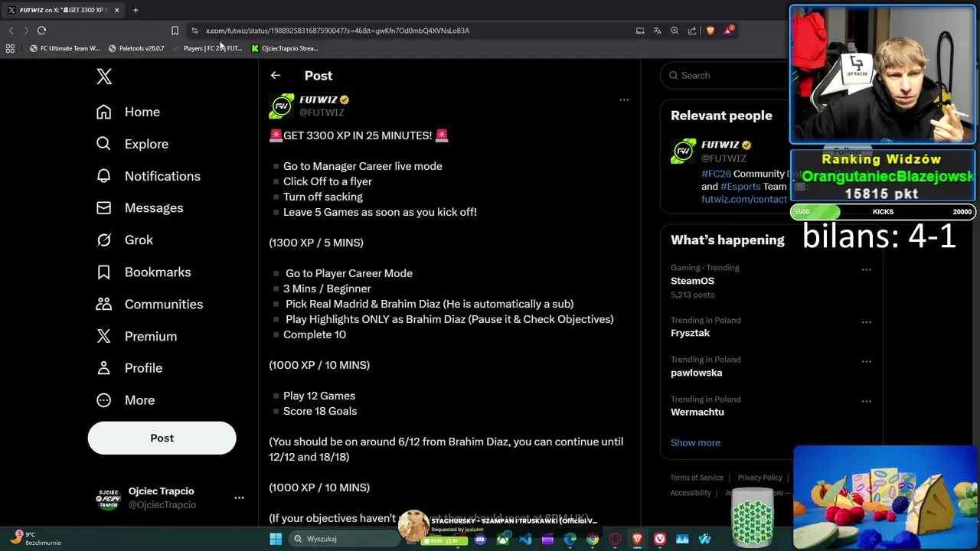Click the Brave Rewards triangle icon

click(x=728, y=31)
